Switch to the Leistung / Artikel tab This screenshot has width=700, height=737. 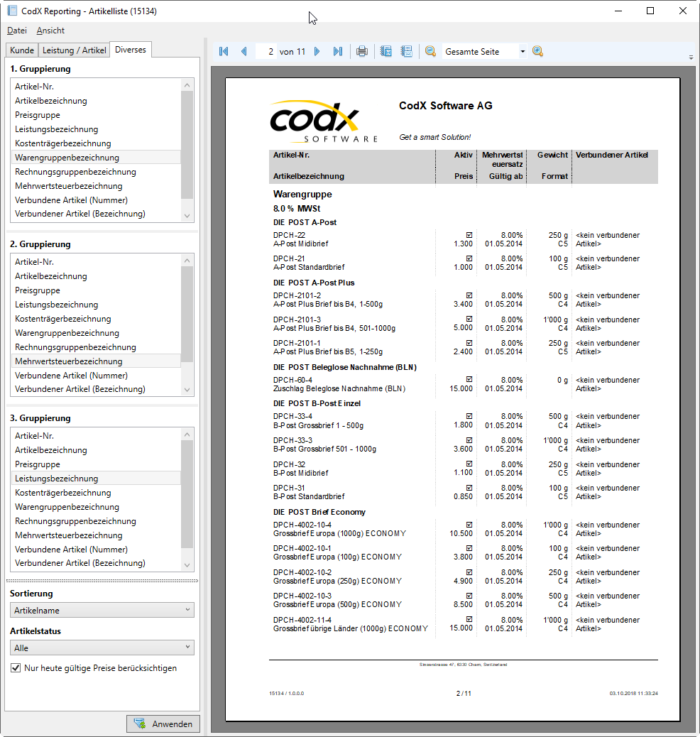pyautogui.click(x=75, y=50)
